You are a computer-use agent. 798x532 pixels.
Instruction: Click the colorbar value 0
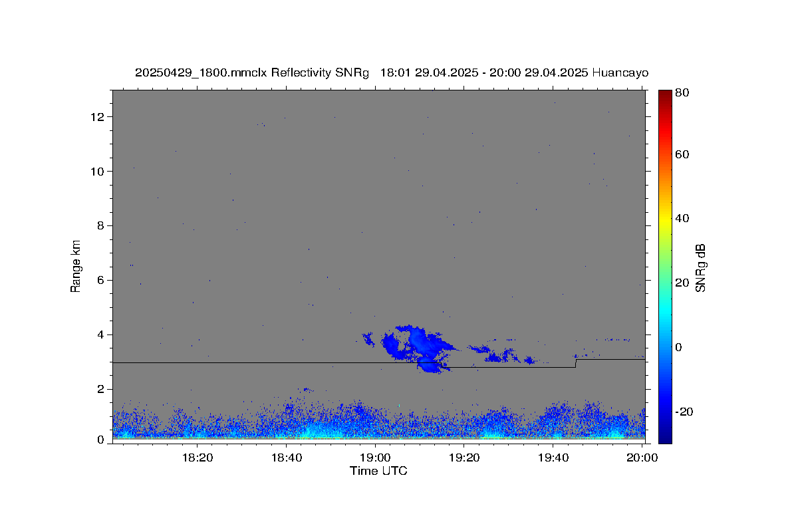(x=680, y=348)
